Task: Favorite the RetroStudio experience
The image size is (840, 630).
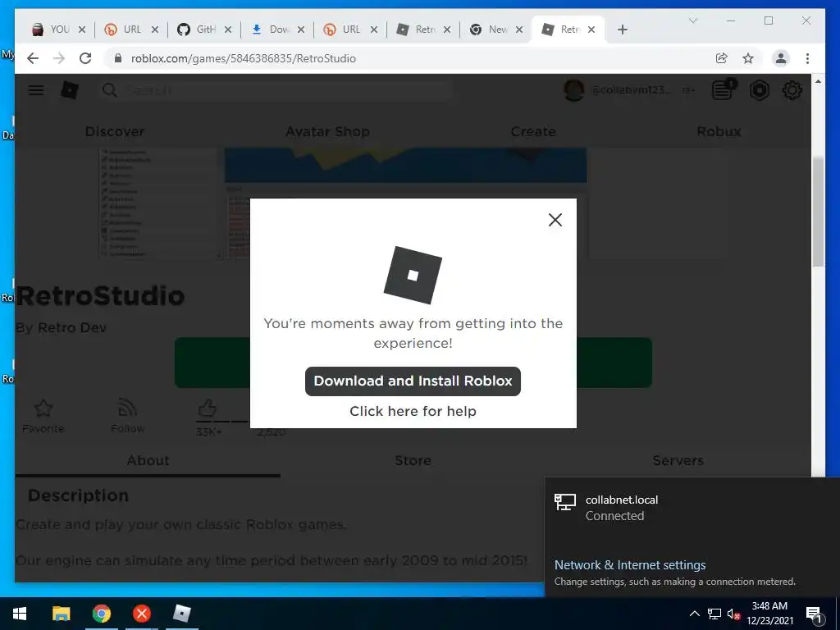Action: tap(43, 416)
